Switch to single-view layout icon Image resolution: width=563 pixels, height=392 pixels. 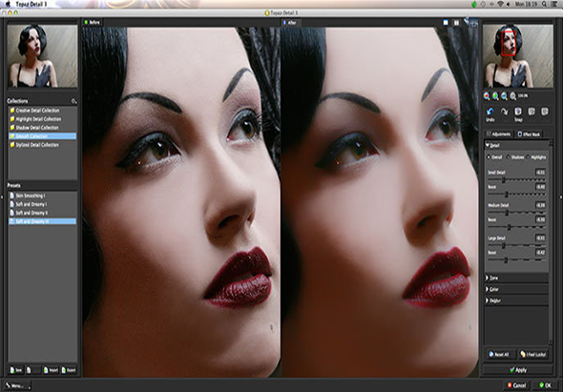coord(446,23)
